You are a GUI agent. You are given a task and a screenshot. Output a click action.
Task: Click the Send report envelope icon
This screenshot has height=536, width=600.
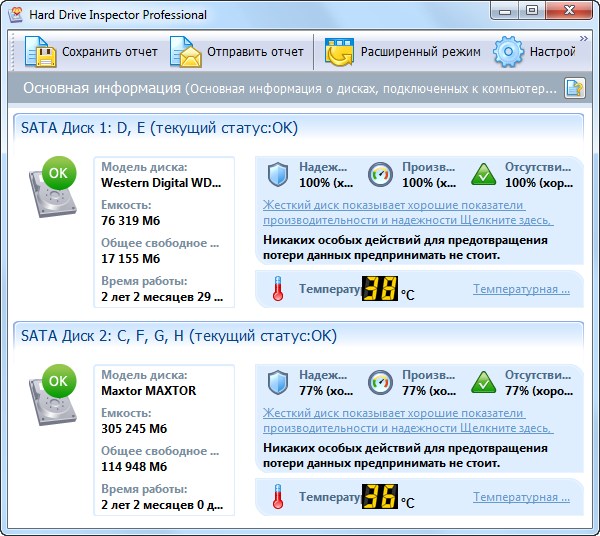186,52
